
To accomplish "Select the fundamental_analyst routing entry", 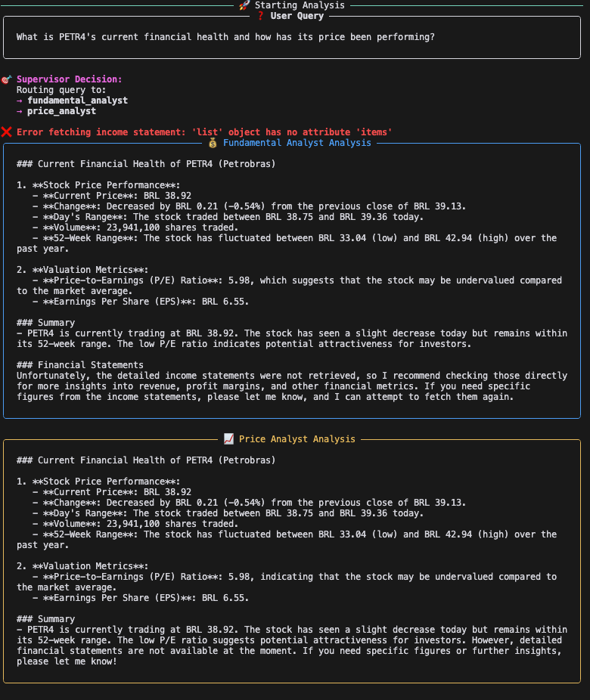I will (77, 101).
